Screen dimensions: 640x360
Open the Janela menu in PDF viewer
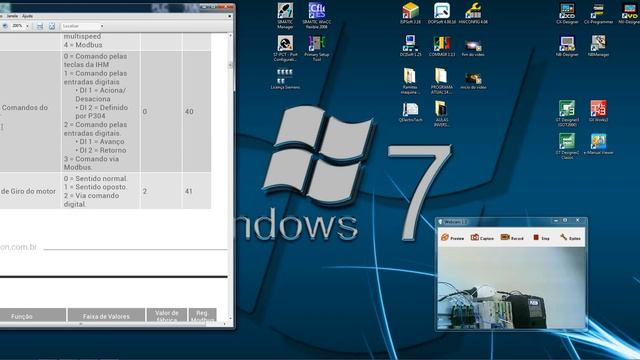pos(12,16)
